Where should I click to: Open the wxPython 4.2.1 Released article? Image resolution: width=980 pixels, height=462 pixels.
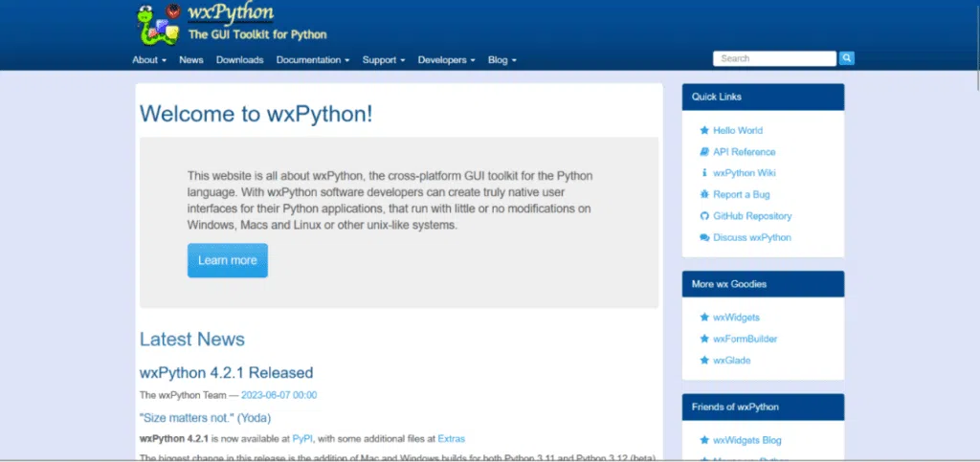click(x=226, y=372)
